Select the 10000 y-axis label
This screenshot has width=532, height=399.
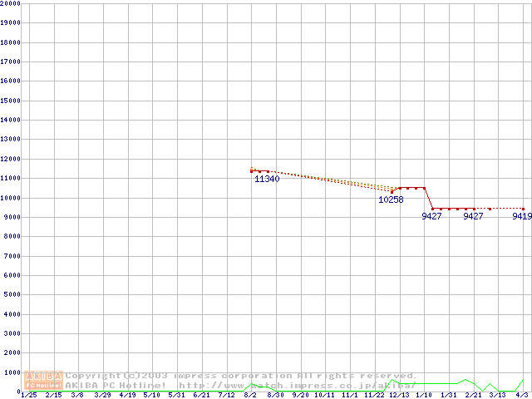click(11, 198)
